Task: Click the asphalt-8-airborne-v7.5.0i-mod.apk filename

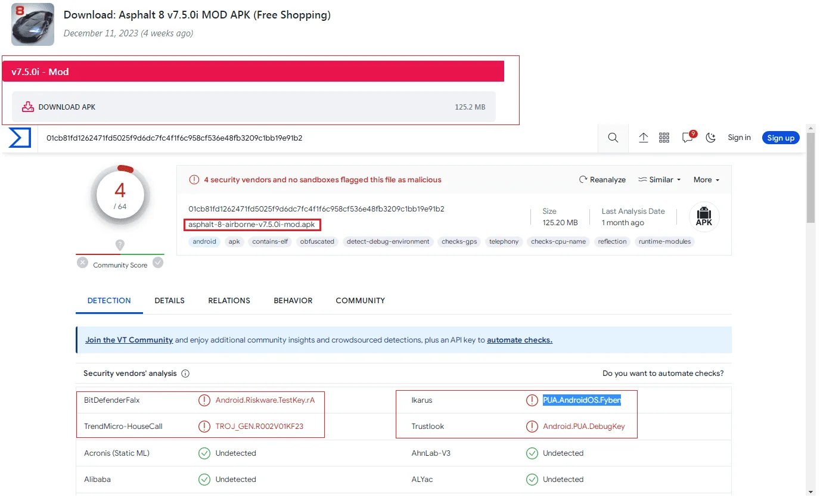Action: [251, 225]
